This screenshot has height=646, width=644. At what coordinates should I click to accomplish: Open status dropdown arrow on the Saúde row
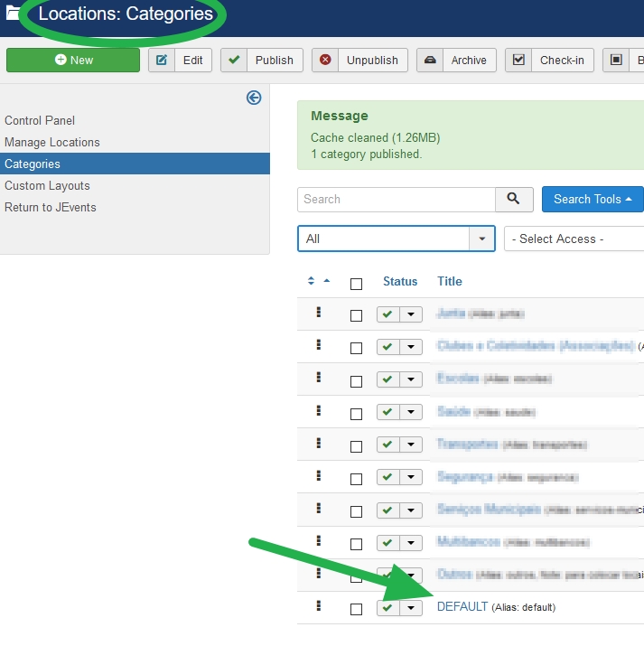pyautogui.click(x=411, y=412)
